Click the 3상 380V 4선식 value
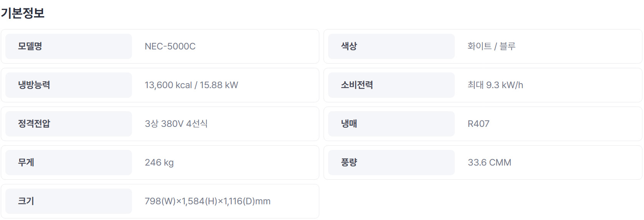This screenshot has width=644, height=220. coord(176,124)
